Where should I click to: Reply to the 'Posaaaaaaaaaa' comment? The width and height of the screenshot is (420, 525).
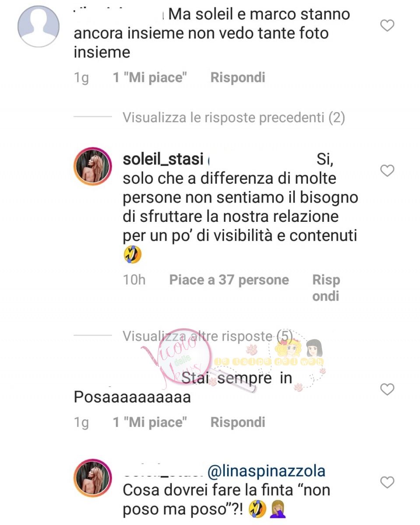[238, 422]
